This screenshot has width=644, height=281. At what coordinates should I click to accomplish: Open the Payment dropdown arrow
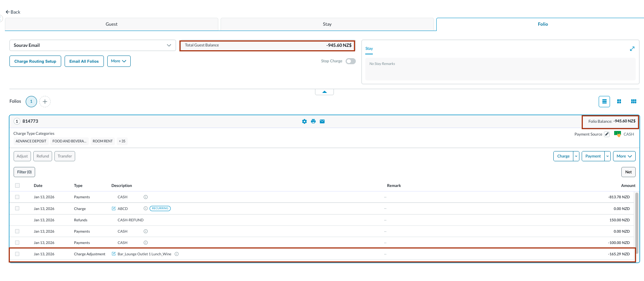(607, 156)
